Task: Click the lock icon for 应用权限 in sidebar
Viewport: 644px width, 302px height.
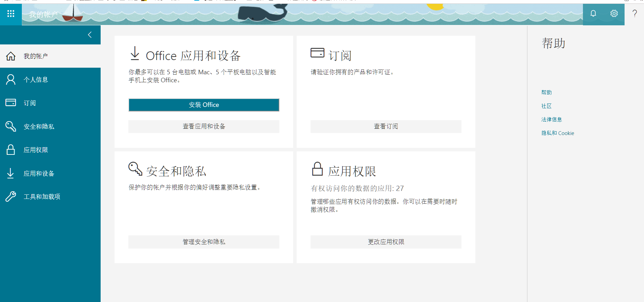Action: coord(11,150)
